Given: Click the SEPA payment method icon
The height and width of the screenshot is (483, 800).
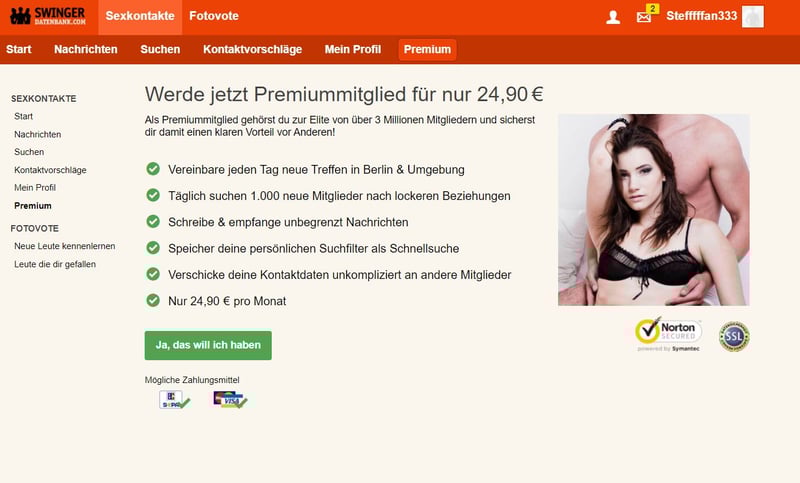Looking at the screenshot, I should [174, 399].
